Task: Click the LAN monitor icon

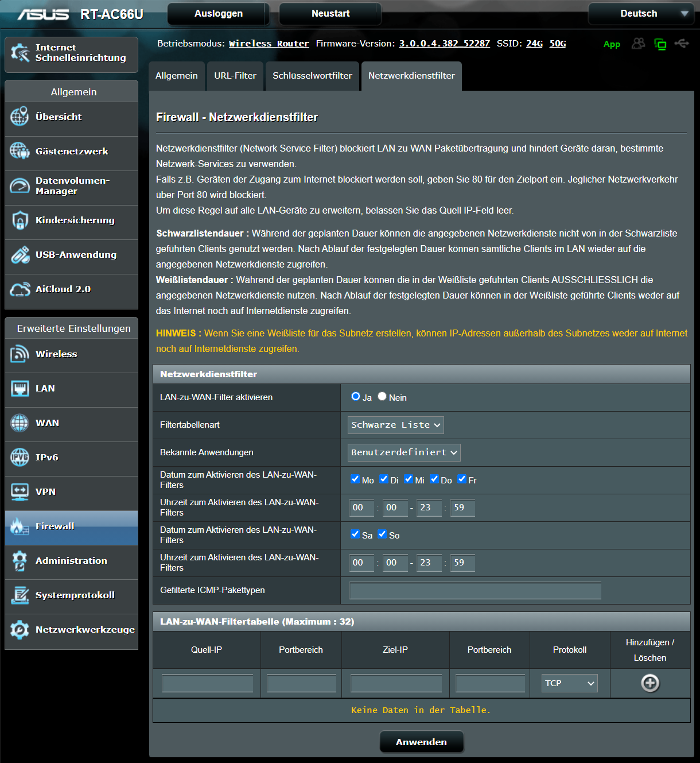Action: point(20,389)
